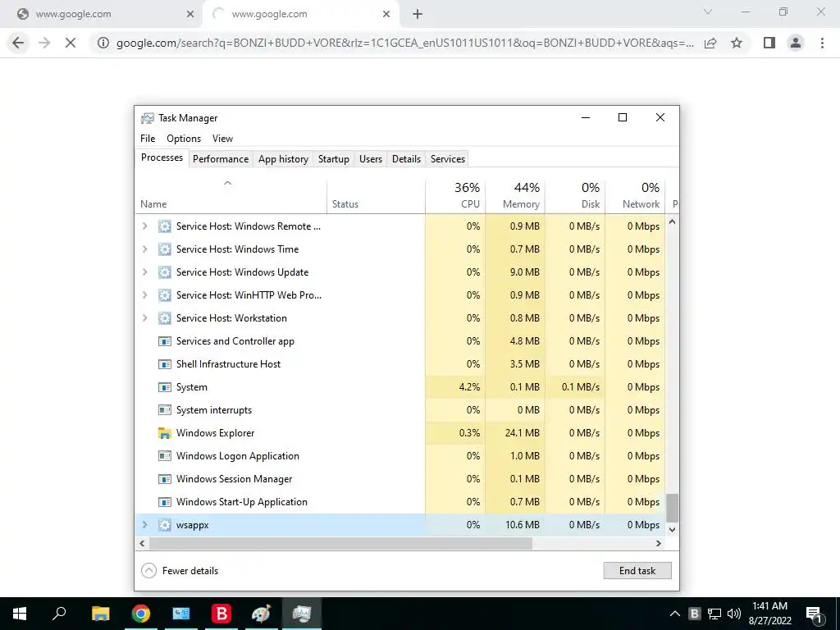Show hidden system tray icons
Screen dimensions: 840x630
tap(675, 614)
